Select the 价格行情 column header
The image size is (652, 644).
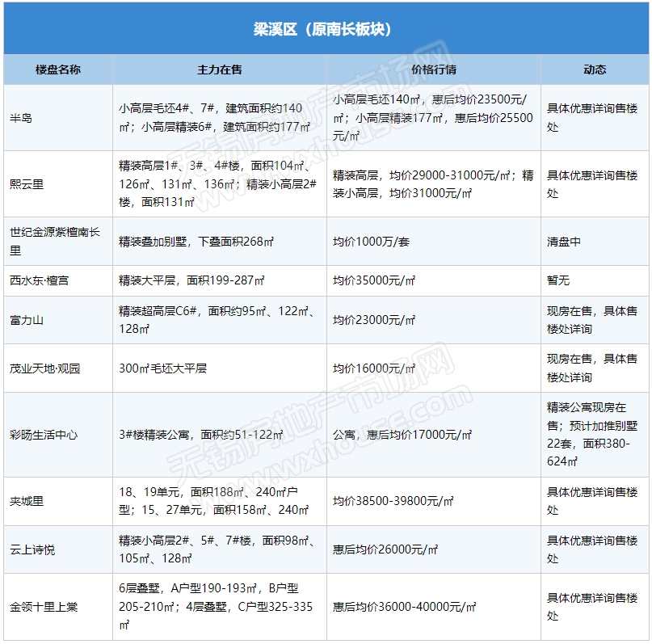pyautogui.click(x=434, y=69)
